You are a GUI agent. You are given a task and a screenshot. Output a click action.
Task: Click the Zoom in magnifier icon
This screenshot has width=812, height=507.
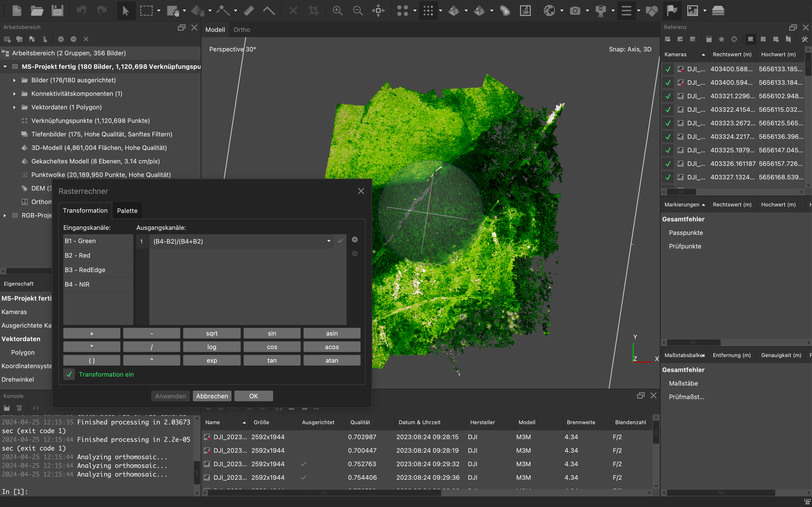click(337, 11)
